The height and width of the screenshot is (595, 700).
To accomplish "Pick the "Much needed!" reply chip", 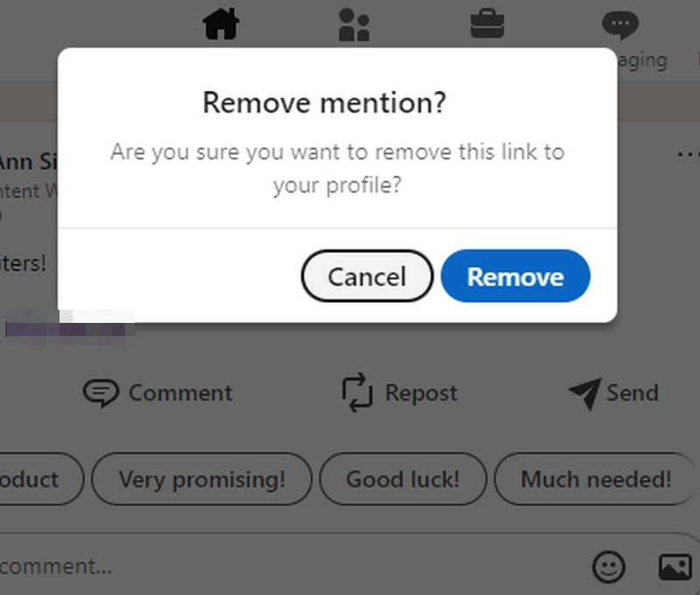I will 596,479.
